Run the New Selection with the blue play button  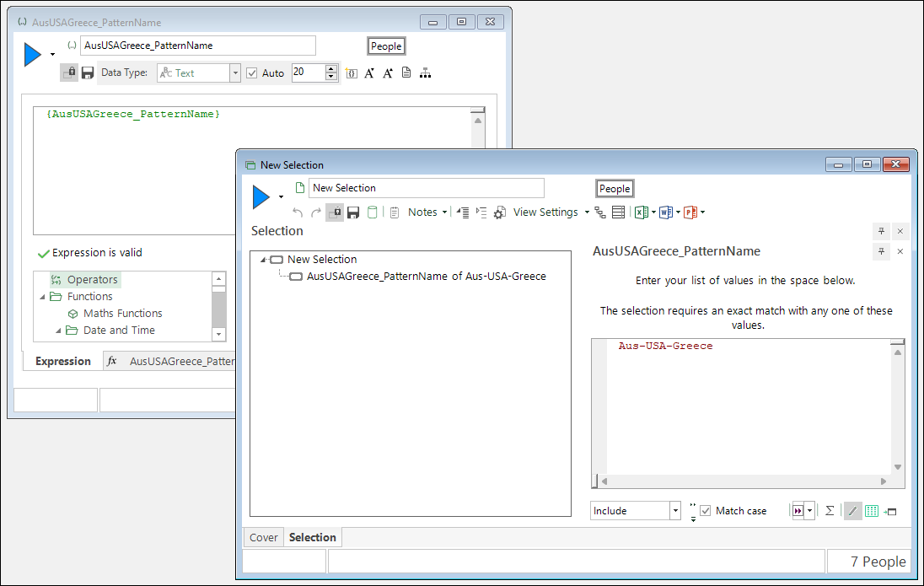click(x=261, y=197)
